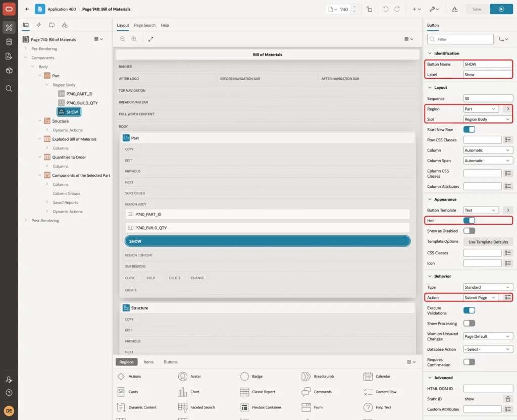Zoom in the layout view
The image size is (517, 420).
[x=134, y=39]
